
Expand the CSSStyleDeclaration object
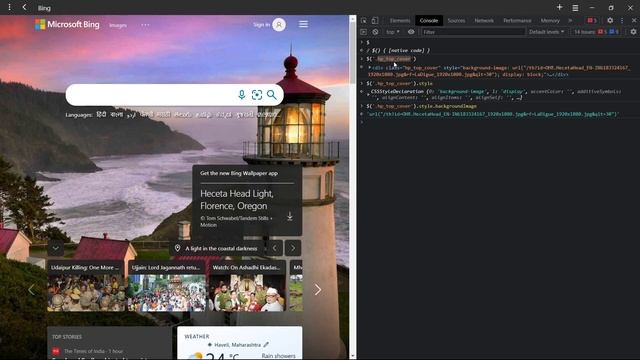coord(369,94)
